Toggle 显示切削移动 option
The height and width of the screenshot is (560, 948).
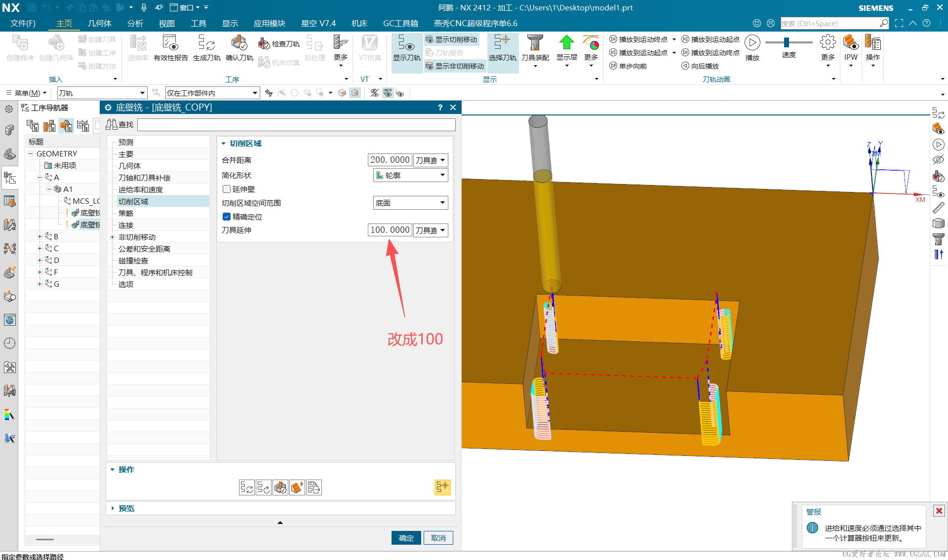point(452,39)
